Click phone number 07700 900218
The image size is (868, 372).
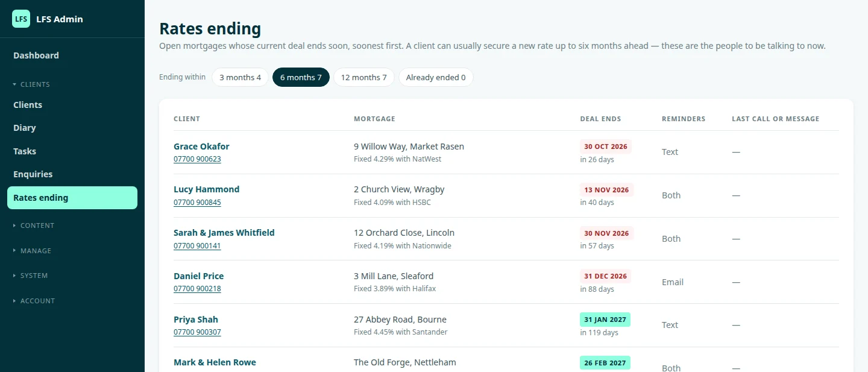197,289
